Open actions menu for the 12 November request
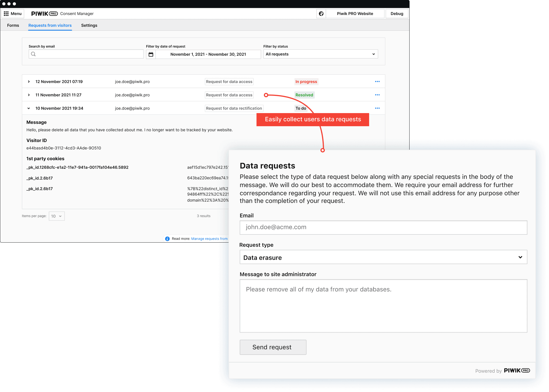Screen dimensions: 549x392 coord(377,81)
